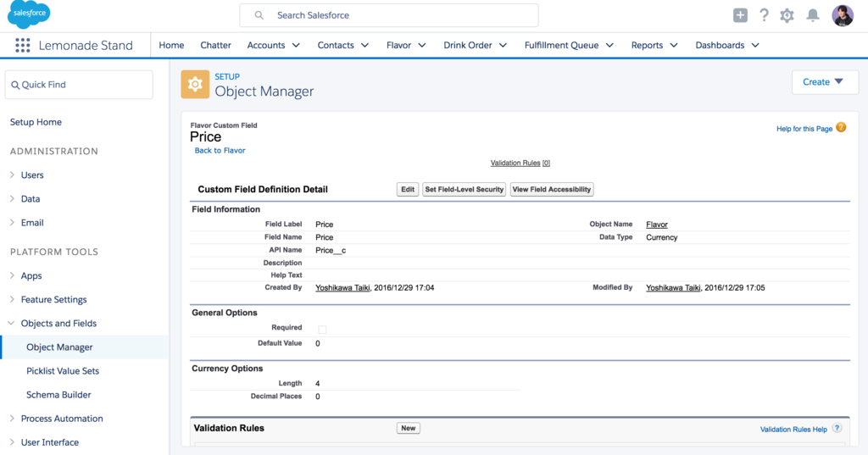Viewport: 868px width, 455px height.
Task: Open the Create dropdown button
Action: 825,82
